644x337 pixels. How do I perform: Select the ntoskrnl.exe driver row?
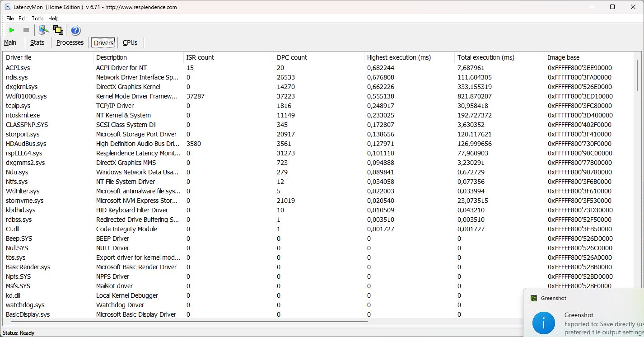pyautogui.click(x=318, y=115)
